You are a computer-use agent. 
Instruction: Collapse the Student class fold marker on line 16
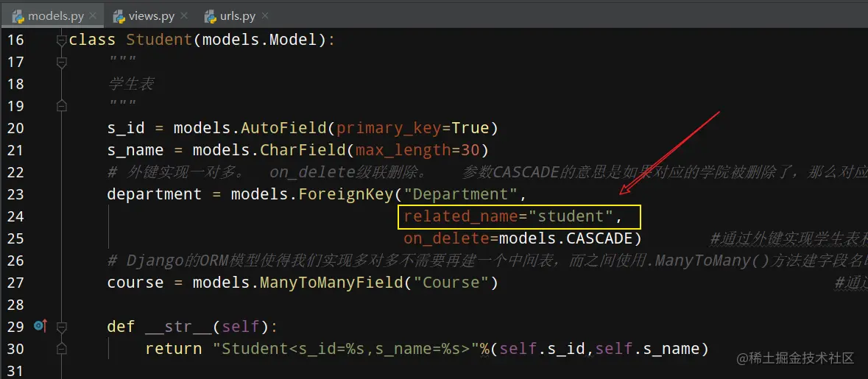[x=61, y=40]
